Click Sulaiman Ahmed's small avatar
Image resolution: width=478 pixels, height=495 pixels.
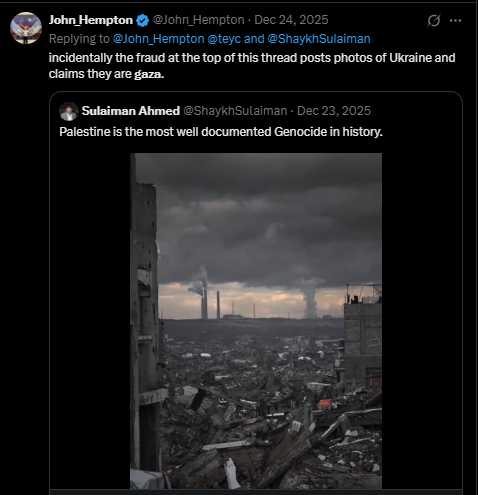pyautogui.click(x=69, y=111)
